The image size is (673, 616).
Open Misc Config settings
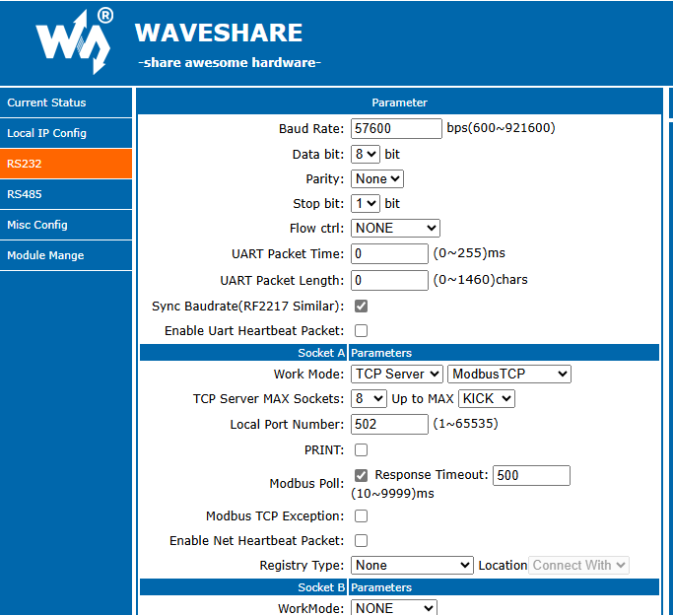click(x=37, y=225)
